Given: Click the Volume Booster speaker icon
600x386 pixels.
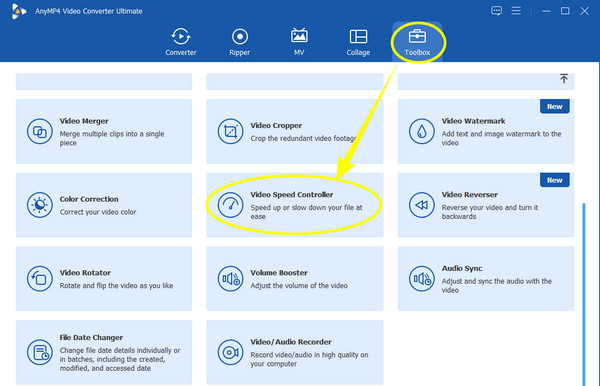Looking at the screenshot, I should pos(230,279).
